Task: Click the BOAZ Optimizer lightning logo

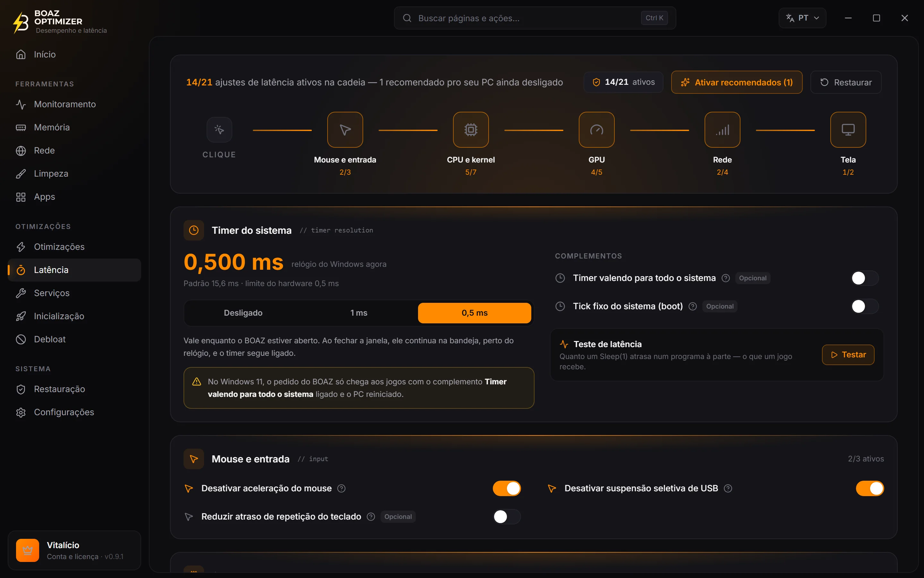Action: click(x=21, y=22)
